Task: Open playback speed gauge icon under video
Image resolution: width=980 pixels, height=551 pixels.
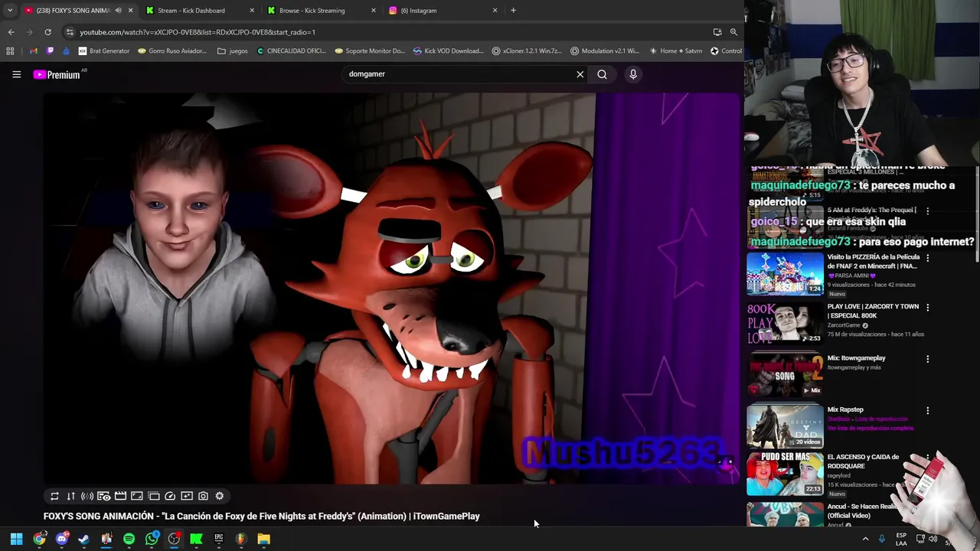Action: (170, 496)
